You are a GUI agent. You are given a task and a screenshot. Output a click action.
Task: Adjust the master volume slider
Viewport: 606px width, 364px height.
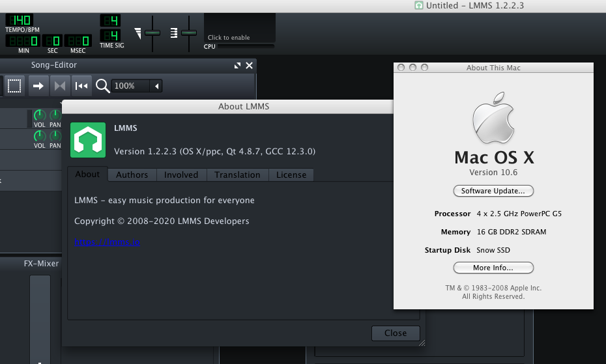pos(152,33)
